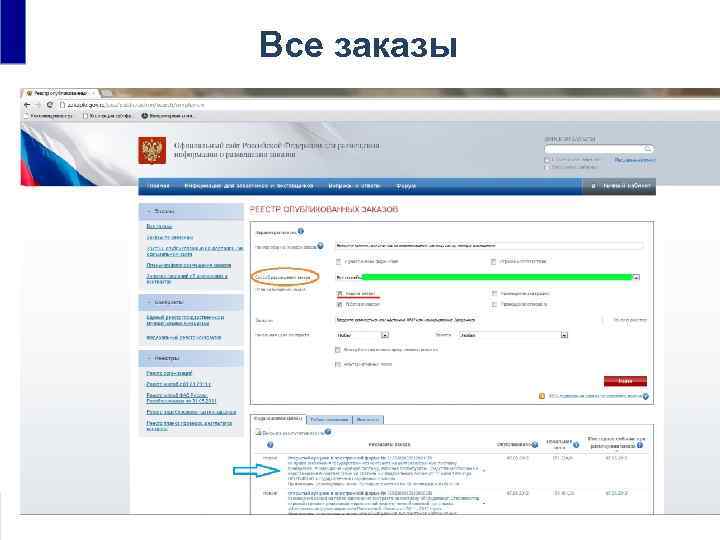The width and height of the screenshot is (720, 540).
Task: Open the 'Любая' initial price dropdown
Action: (363, 335)
